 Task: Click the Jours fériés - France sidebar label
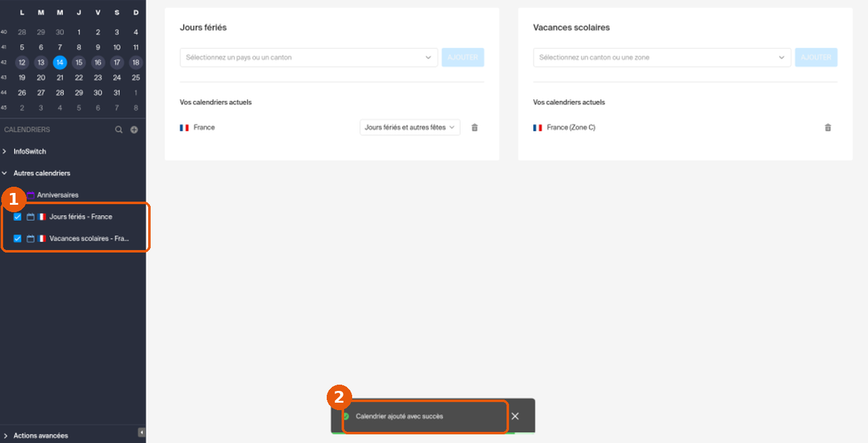tap(81, 217)
